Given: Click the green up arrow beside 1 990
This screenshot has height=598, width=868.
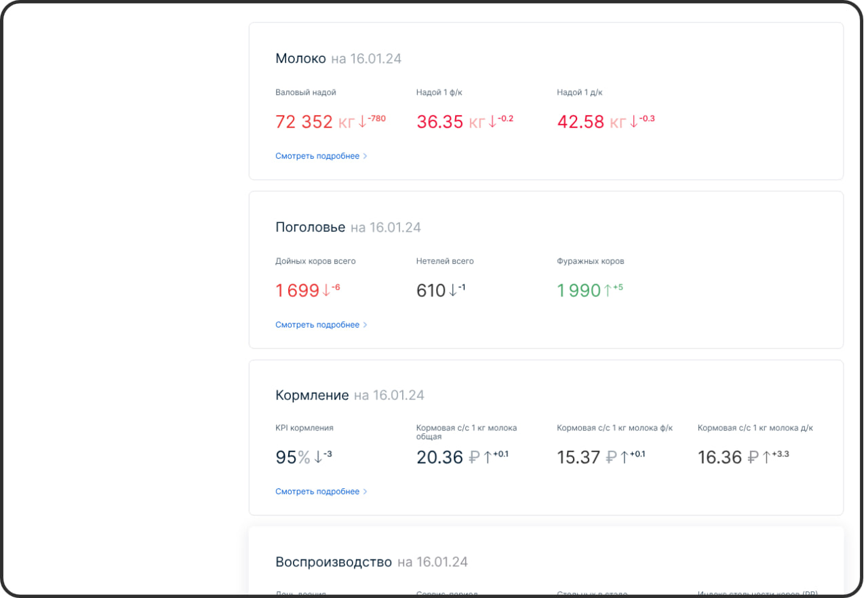Looking at the screenshot, I should point(607,291).
